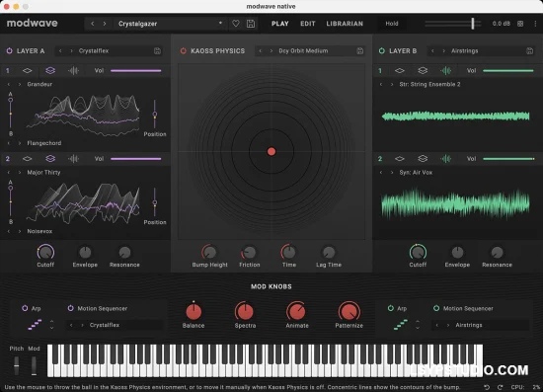Select sample mode on Layer B oscillator 2
Viewport: 543px width, 392px height.
click(x=445, y=159)
